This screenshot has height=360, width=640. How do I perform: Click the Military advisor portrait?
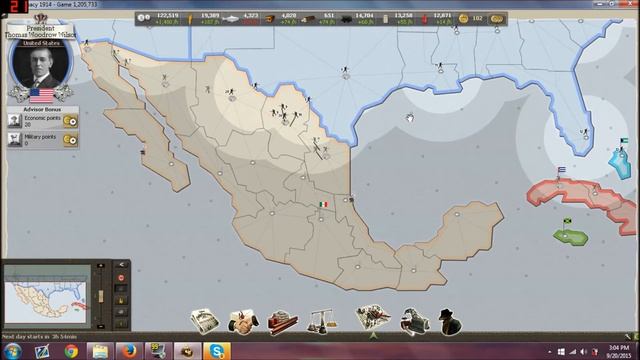coord(15,140)
